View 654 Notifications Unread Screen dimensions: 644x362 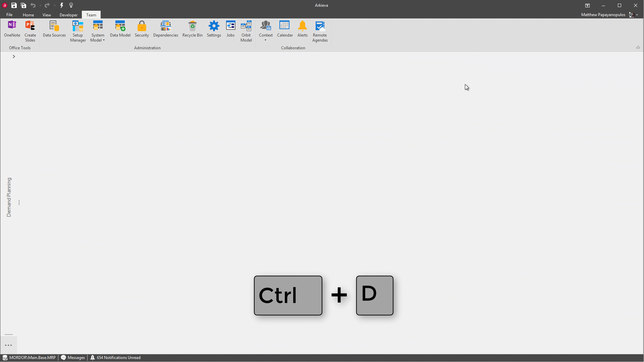(115, 358)
